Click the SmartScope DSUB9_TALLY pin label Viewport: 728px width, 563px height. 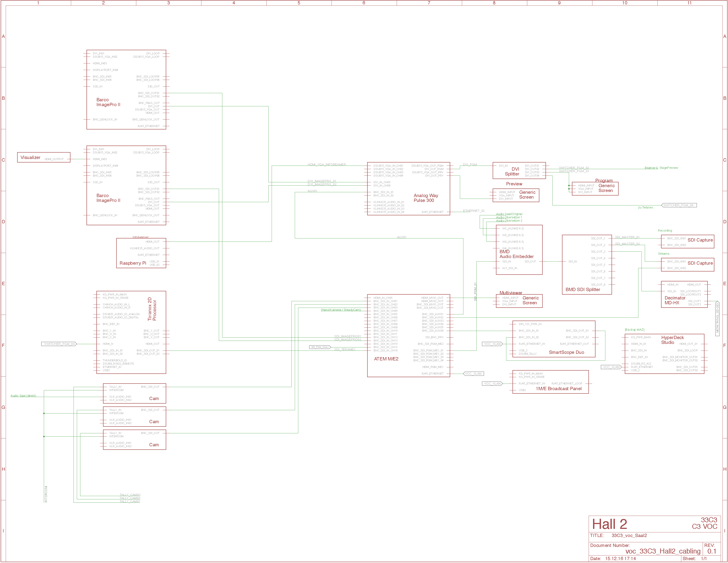pyautogui.click(x=528, y=354)
